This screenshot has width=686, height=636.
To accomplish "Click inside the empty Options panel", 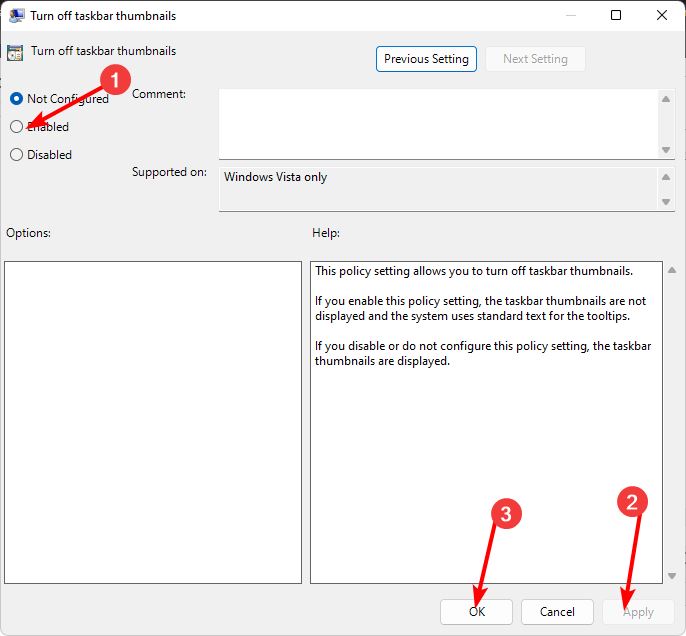I will (153, 422).
